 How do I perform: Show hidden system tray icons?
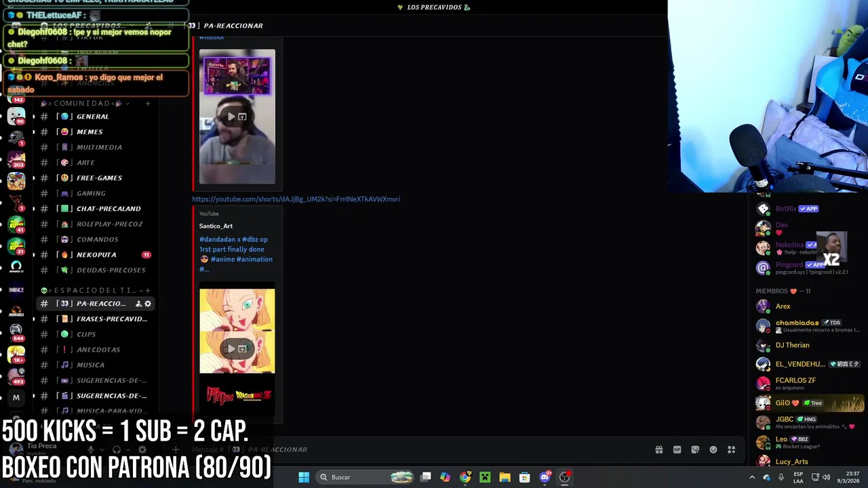751,477
